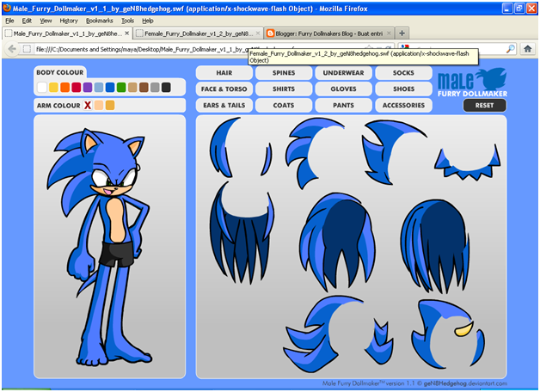This screenshot has height=392, width=540.
Task: Pick the tan body colour swatch
Action: coord(132,88)
